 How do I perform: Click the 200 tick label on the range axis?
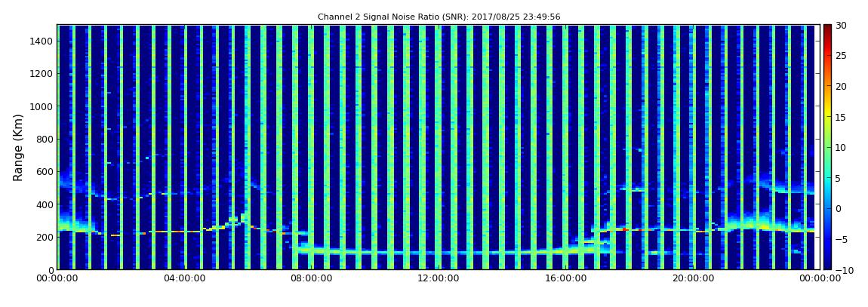pyautogui.click(x=45, y=237)
